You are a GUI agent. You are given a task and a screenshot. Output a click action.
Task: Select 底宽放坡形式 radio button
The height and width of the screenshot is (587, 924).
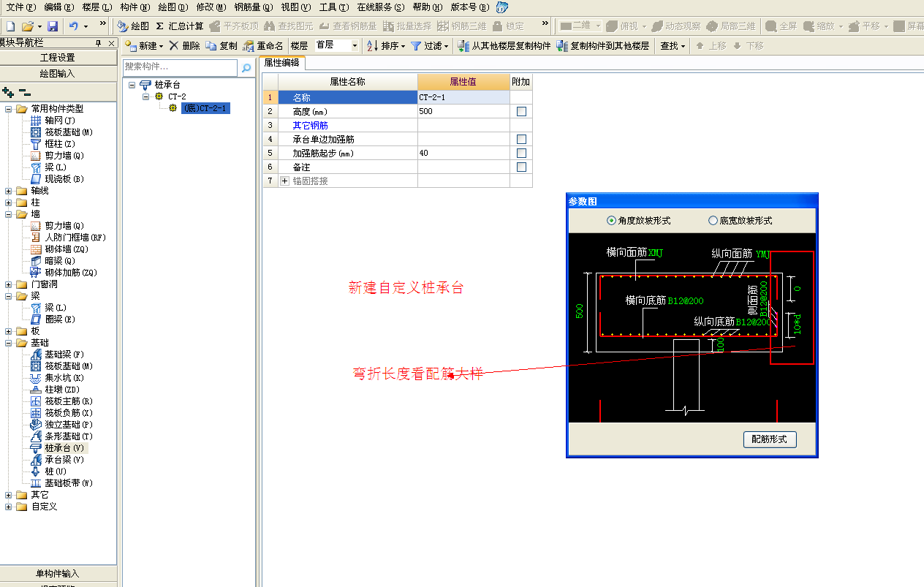pyautogui.click(x=713, y=221)
